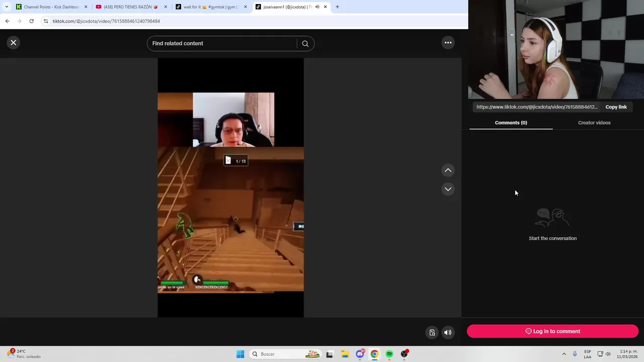Go to next video with down chevron
Screen dimensions: 644x362
448,189
